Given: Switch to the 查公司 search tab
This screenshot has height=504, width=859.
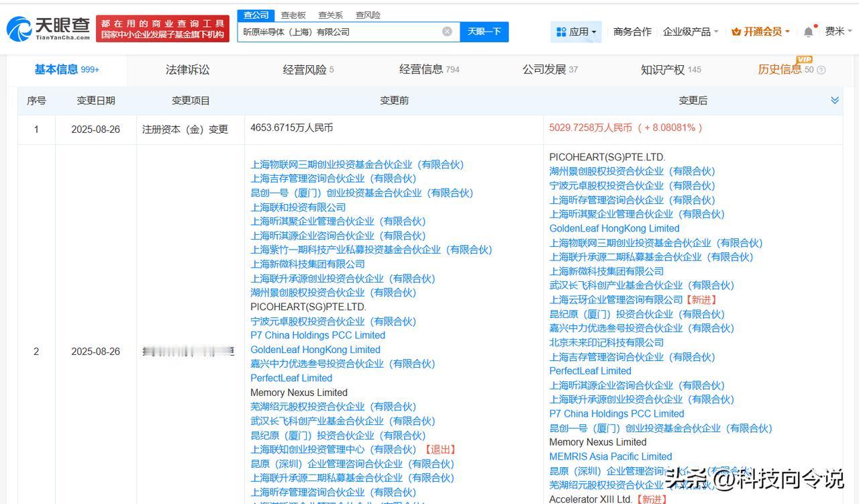Looking at the screenshot, I should tap(256, 15).
